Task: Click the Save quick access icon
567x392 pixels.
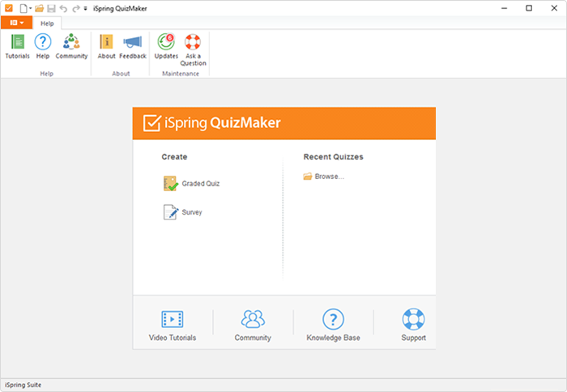Action: pyautogui.click(x=51, y=8)
